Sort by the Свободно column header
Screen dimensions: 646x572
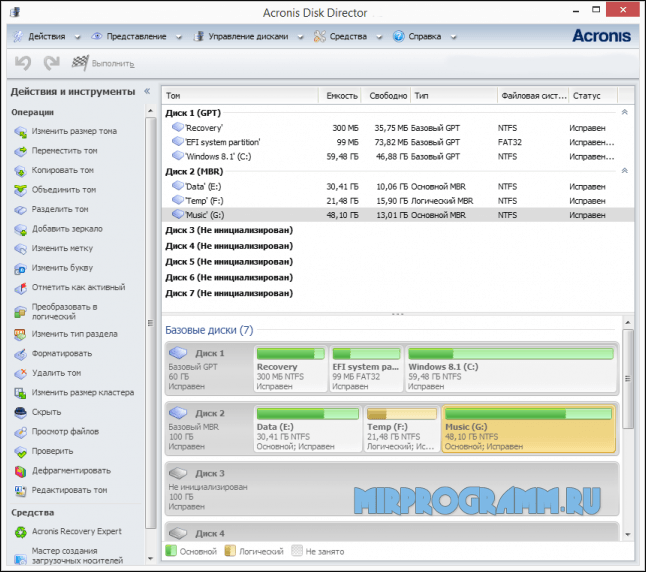pyautogui.click(x=386, y=96)
